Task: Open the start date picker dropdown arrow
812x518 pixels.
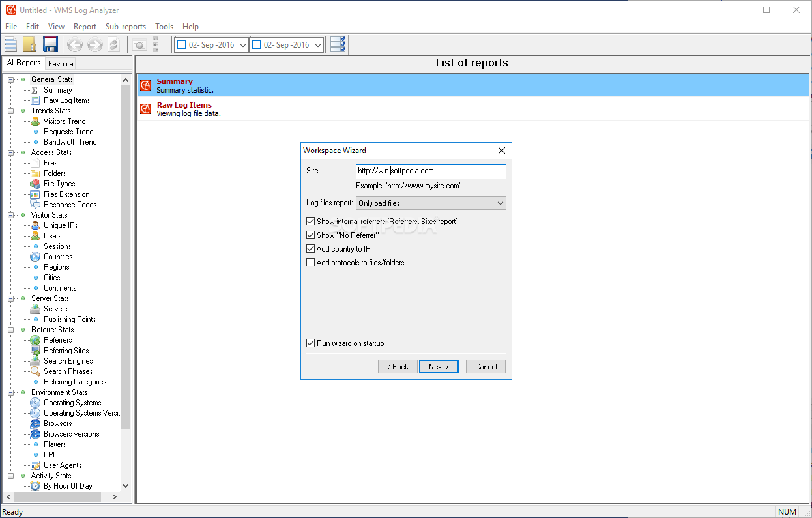Action: click(243, 46)
